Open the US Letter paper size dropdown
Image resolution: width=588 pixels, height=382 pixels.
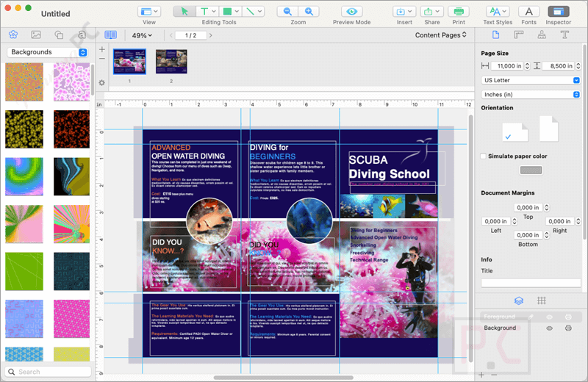coord(530,80)
